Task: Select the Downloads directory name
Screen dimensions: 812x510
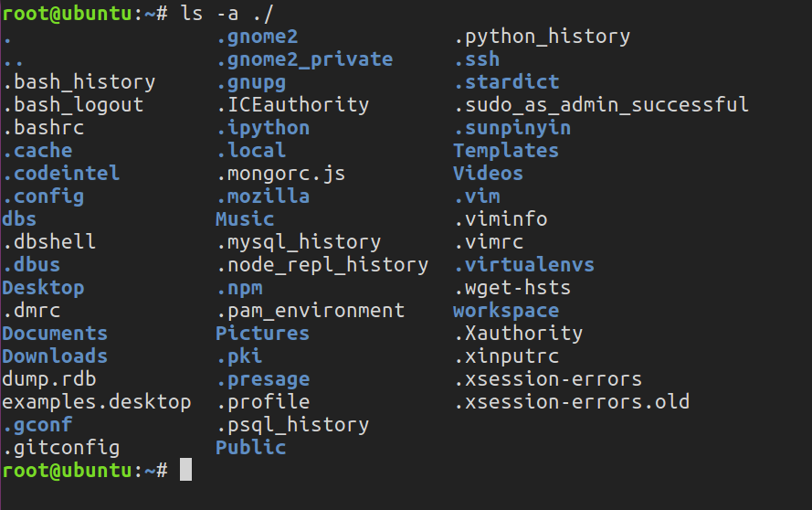Action: (x=55, y=356)
